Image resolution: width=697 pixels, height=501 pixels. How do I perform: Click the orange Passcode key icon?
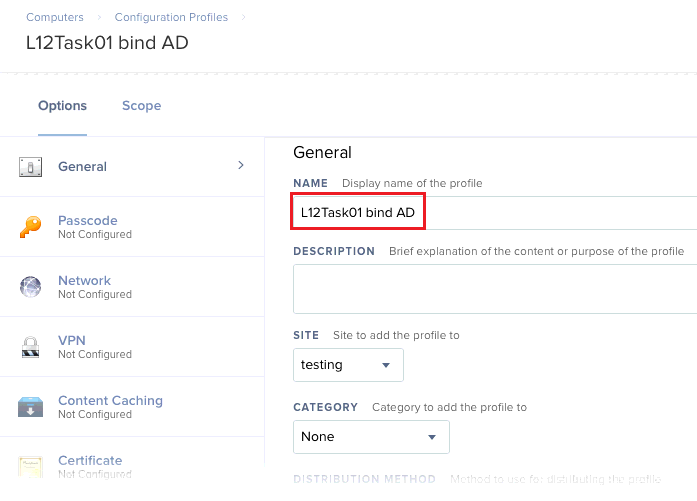point(30,227)
